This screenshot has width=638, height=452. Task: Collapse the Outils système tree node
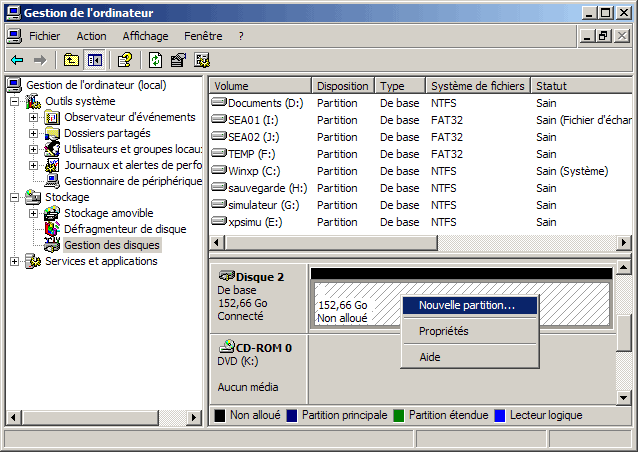pos(14,101)
